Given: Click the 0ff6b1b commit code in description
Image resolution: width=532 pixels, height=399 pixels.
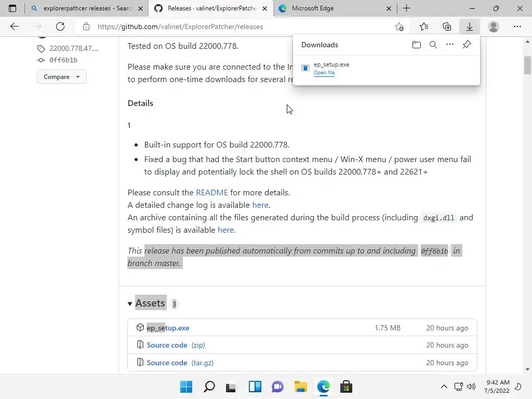Looking at the screenshot, I should pyautogui.click(x=434, y=251).
